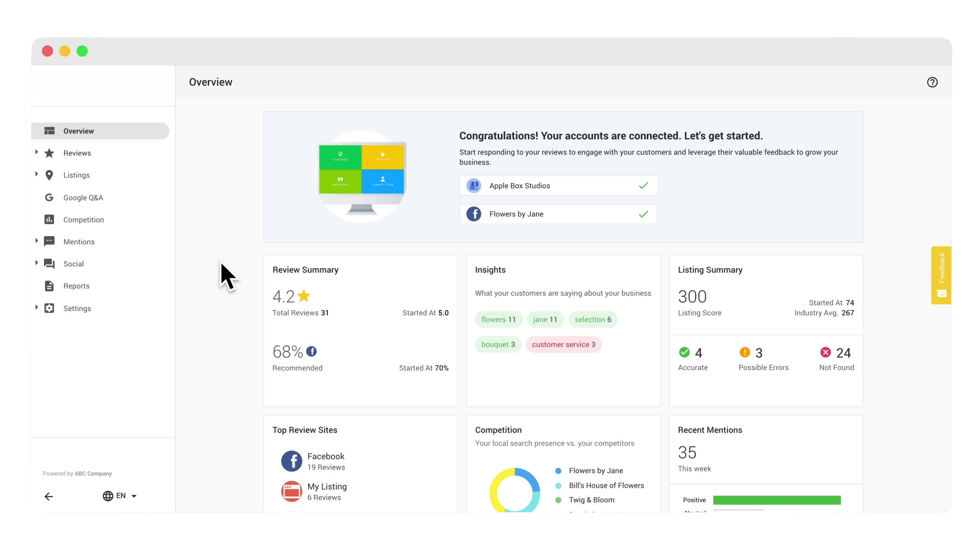Screen dimensions: 980x551
Task: Click the green Accurate checkmark icon
Action: coord(684,352)
